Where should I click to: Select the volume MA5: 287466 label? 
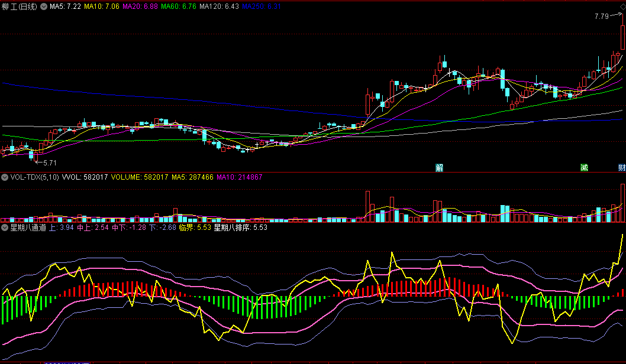pyautogui.click(x=192, y=177)
